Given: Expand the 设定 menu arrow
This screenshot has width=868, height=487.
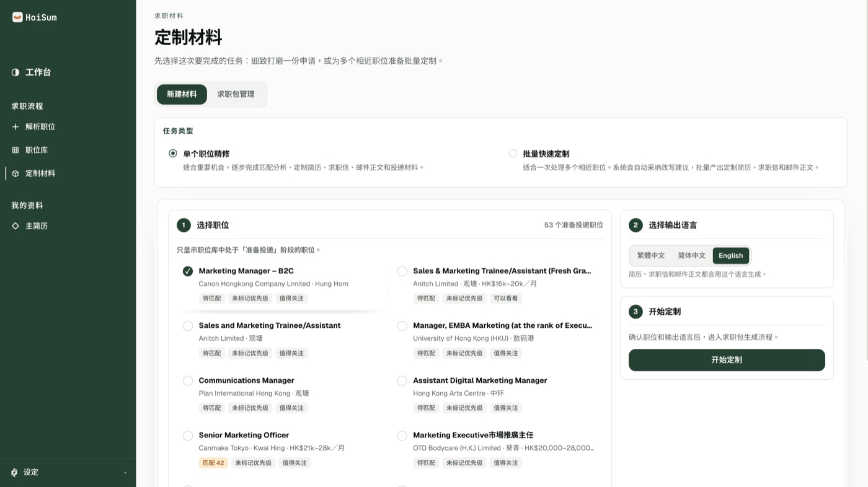Looking at the screenshot, I should (x=125, y=473).
